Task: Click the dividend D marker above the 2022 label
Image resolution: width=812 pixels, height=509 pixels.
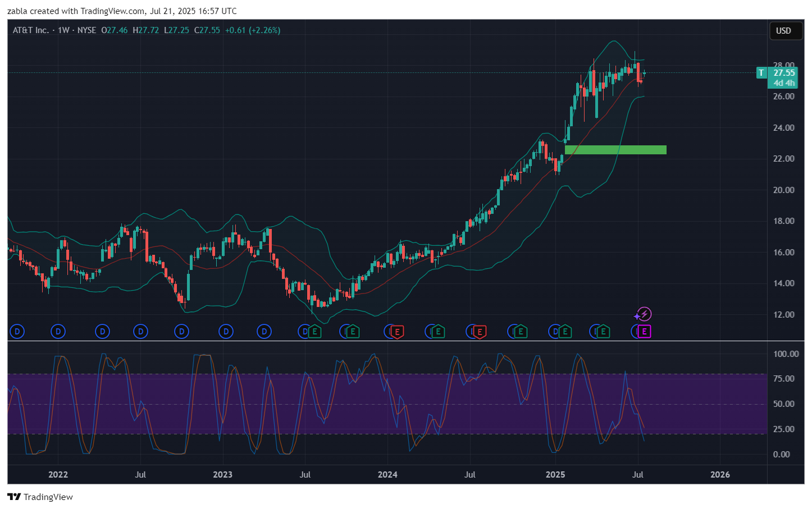Action: coord(58,332)
